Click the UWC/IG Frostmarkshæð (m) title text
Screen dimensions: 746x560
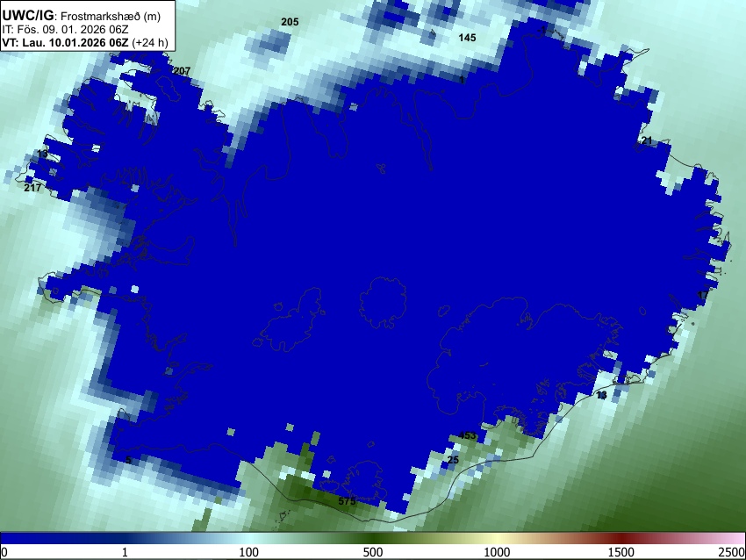[x=82, y=16]
